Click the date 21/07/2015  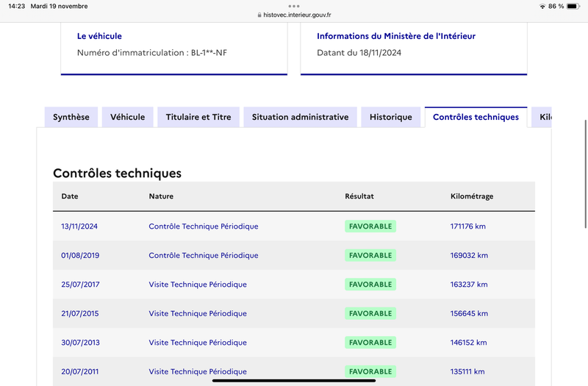click(80, 314)
